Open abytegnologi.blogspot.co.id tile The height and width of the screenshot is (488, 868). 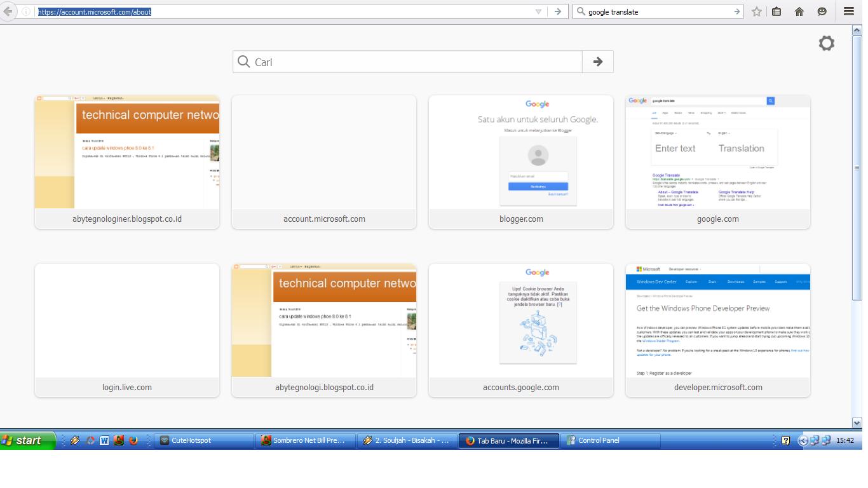[324, 330]
